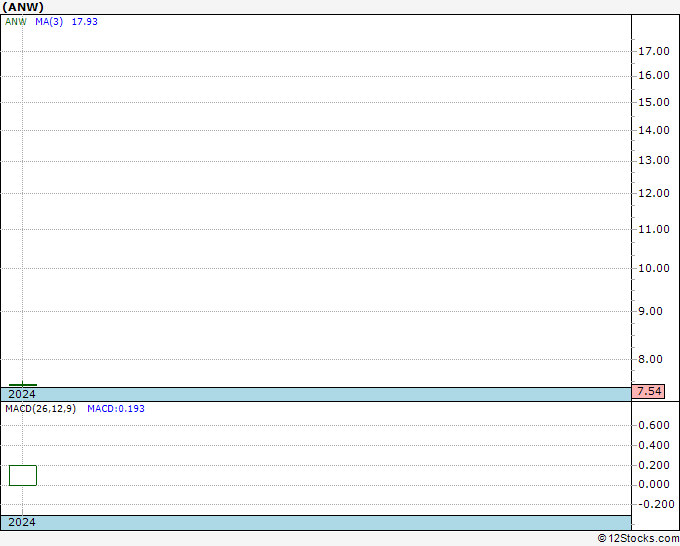Image resolution: width=680 pixels, height=546 pixels.
Task: Select the green candlestick on the price chart
Action: (23, 385)
